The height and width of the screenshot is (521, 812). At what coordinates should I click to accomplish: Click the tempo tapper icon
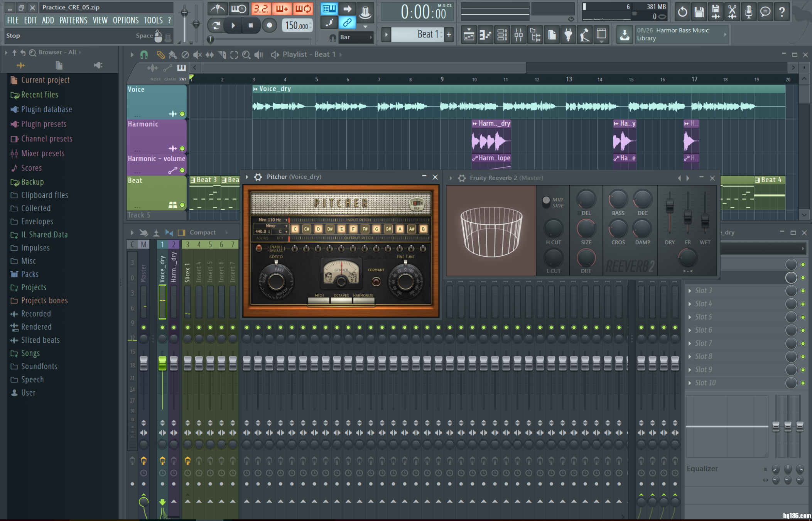pyautogui.click(x=585, y=35)
